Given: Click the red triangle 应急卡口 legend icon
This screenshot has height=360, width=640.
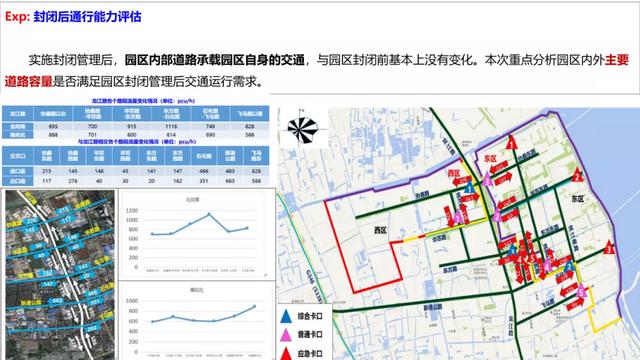Looking at the screenshot, I should pyautogui.click(x=287, y=353).
